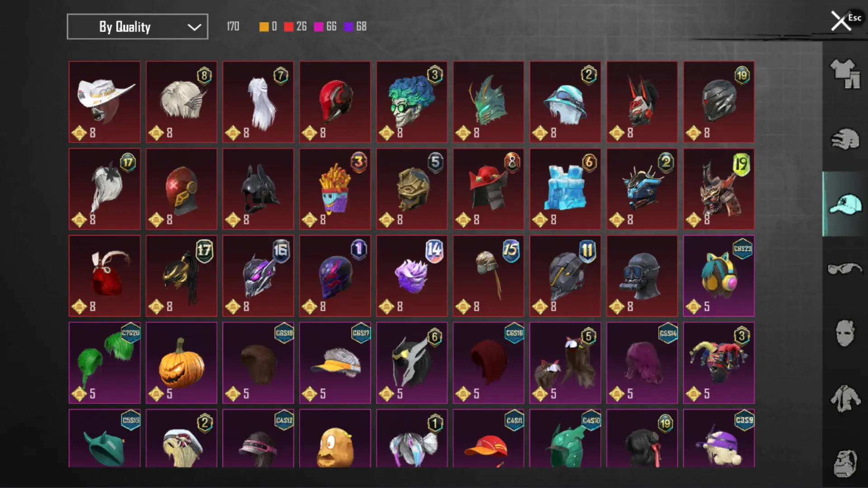Screen dimensions: 868x488
Task: Select the ice block helmet item
Action: click(x=565, y=189)
